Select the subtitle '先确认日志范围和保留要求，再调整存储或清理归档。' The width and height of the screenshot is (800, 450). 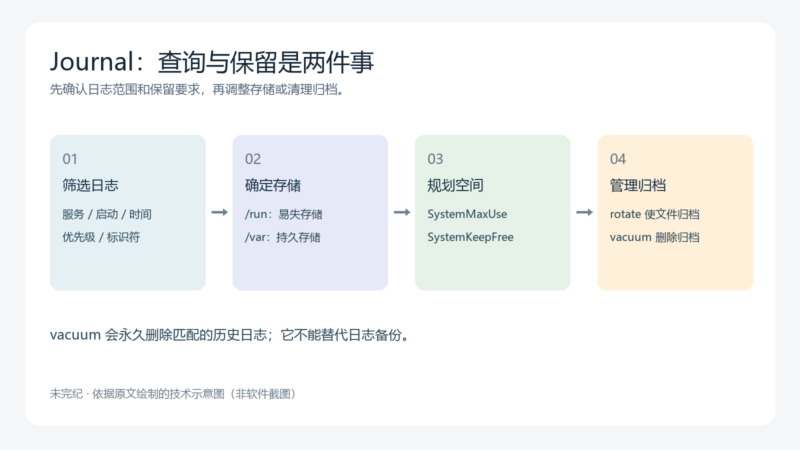tap(198, 90)
